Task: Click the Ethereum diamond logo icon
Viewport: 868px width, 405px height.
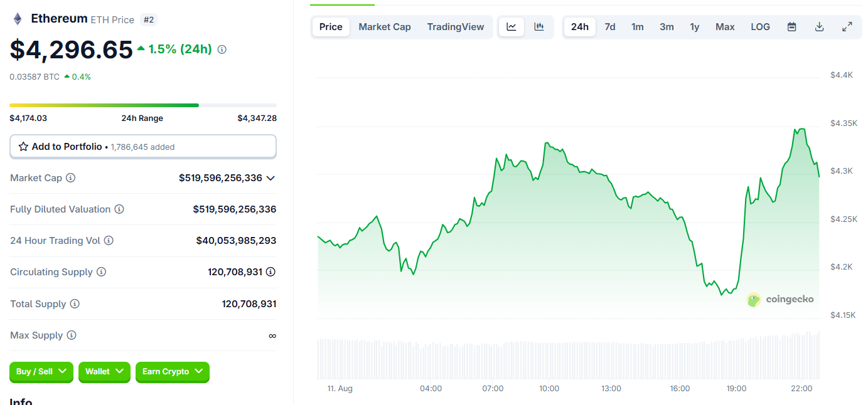Action: [18, 19]
